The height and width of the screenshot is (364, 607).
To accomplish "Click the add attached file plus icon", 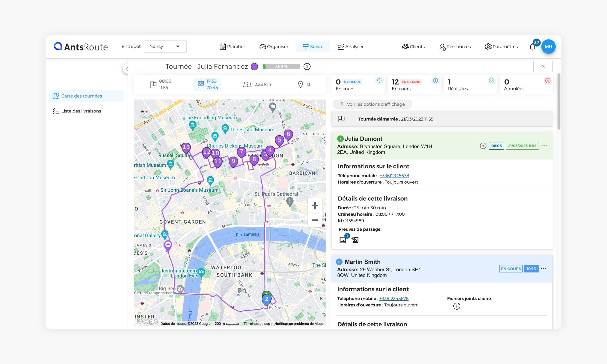I will point(457,306).
